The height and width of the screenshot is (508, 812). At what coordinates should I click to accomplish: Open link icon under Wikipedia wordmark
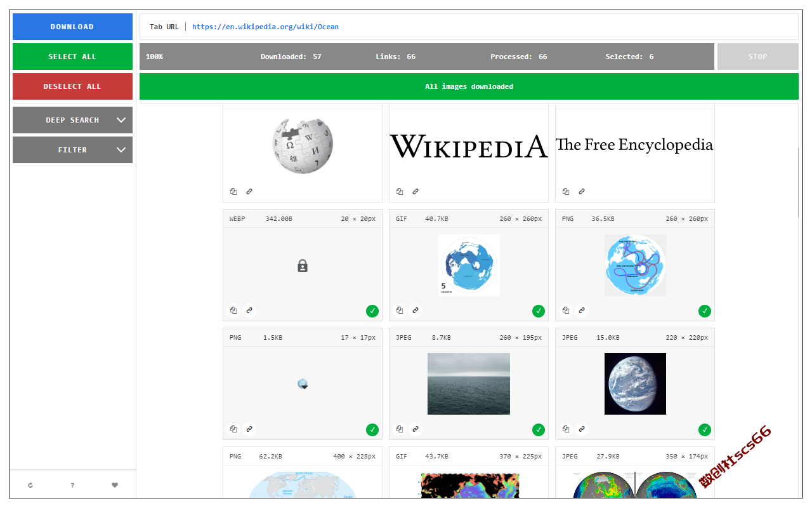(416, 191)
